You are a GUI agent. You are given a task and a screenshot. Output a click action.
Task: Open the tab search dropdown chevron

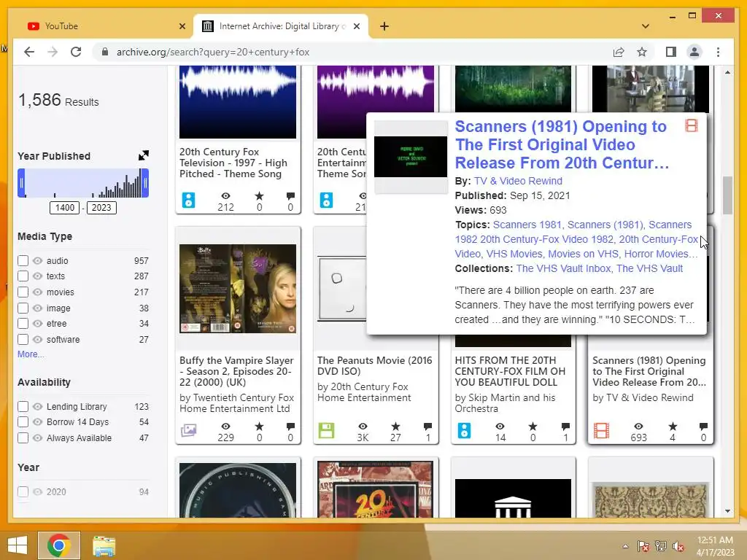click(x=645, y=26)
